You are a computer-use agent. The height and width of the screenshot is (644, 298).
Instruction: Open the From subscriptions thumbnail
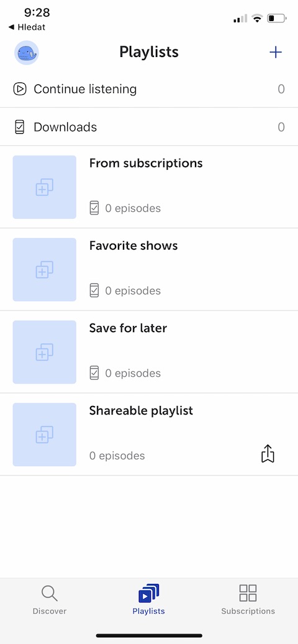(45, 187)
